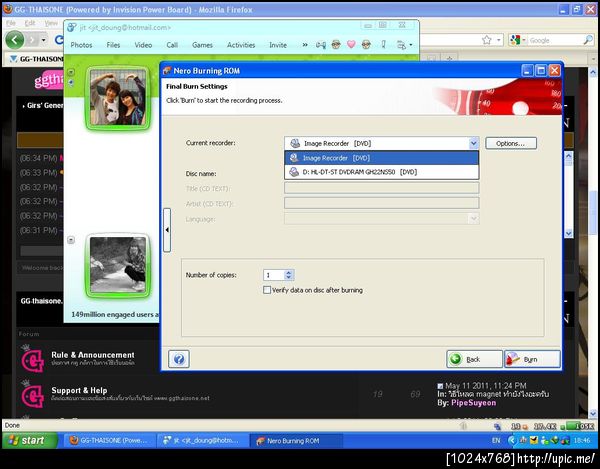Click your own display picture in Messenger
The width and height of the screenshot is (600, 469).
coord(118,265)
